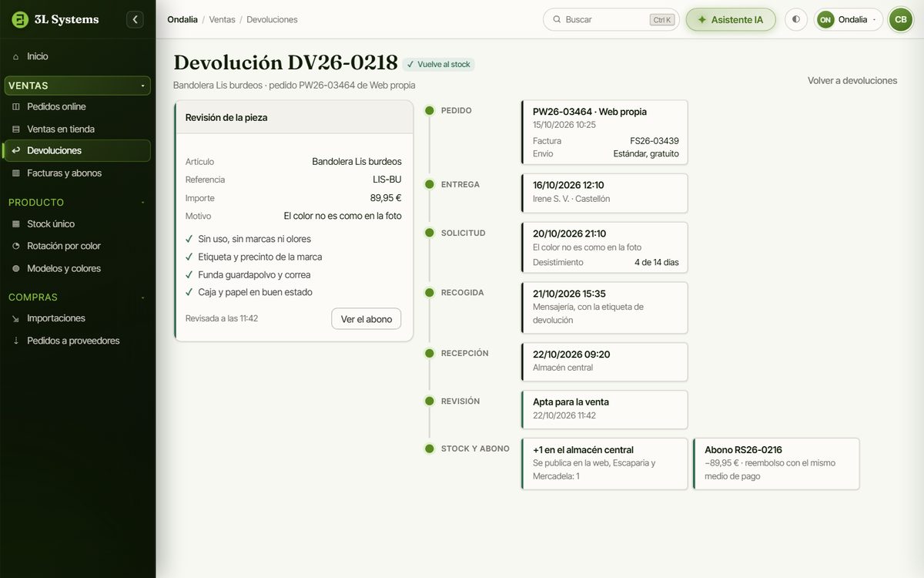Image resolution: width=924 pixels, height=578 pixels.
Task: Click the Pedidos a proveedores icon
Action: click(16, 341)
